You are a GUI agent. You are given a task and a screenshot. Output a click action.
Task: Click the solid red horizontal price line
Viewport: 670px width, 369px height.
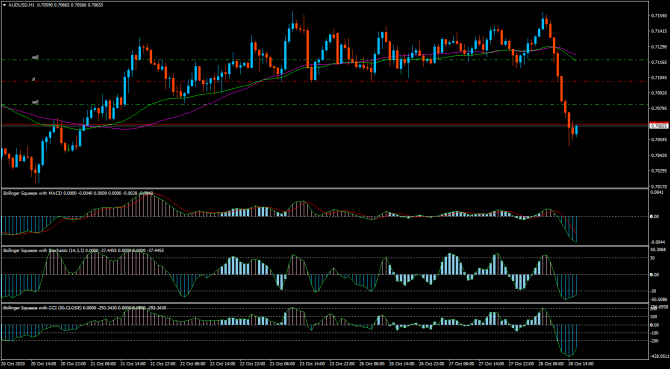click(325, 125)
